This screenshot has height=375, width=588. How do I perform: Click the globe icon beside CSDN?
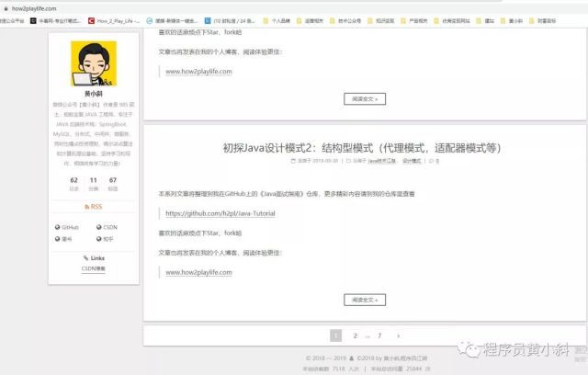(x=99, y=227)
